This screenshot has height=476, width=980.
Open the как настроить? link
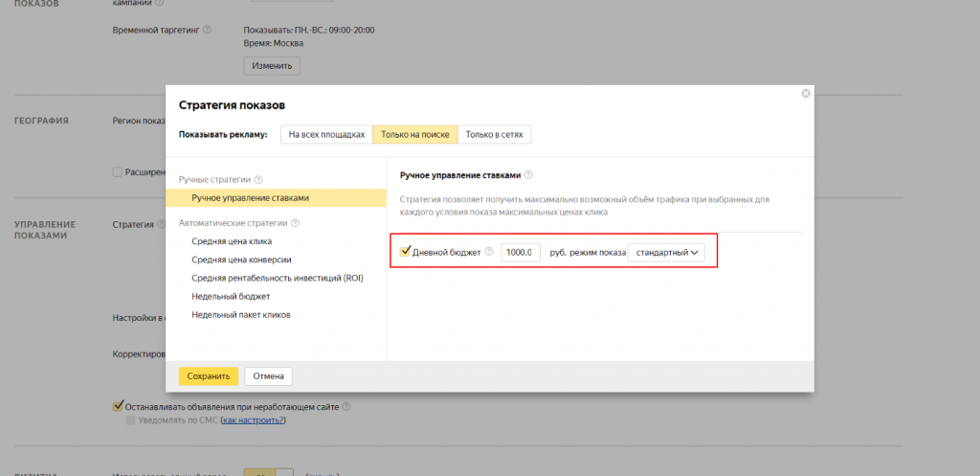coord(254,420)
